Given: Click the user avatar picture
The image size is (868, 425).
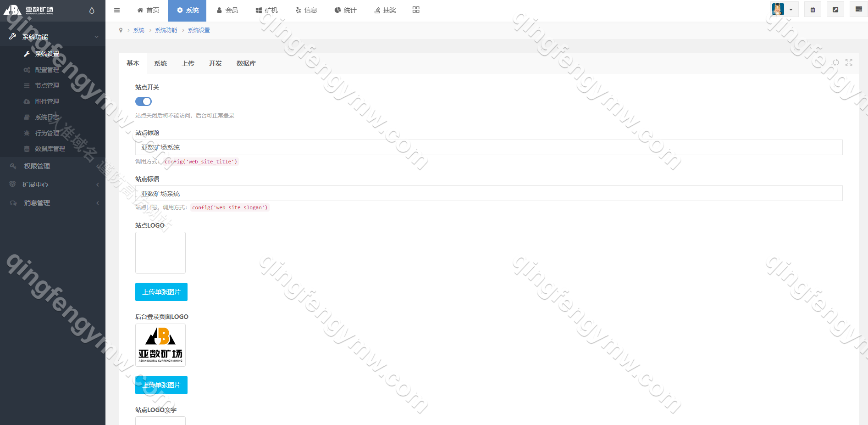Looking at the screenshot, I should click(x=778, y=9).
